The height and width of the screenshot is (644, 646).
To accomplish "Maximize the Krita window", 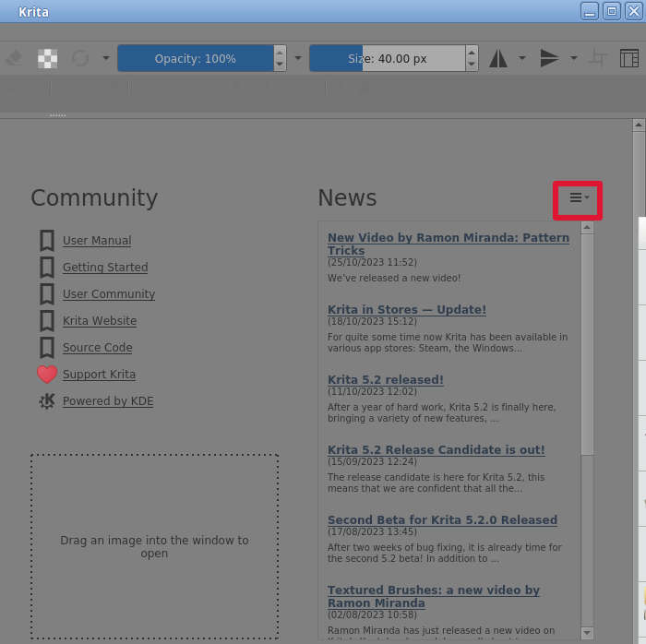I will 612,11.
